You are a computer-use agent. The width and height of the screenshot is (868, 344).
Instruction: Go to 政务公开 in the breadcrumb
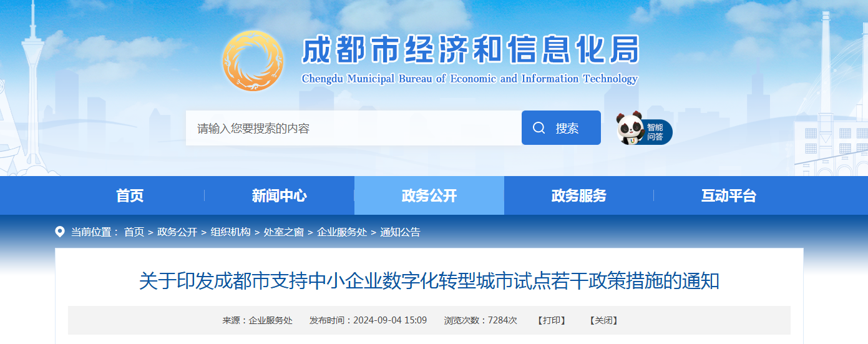click(x=177, y=232)
